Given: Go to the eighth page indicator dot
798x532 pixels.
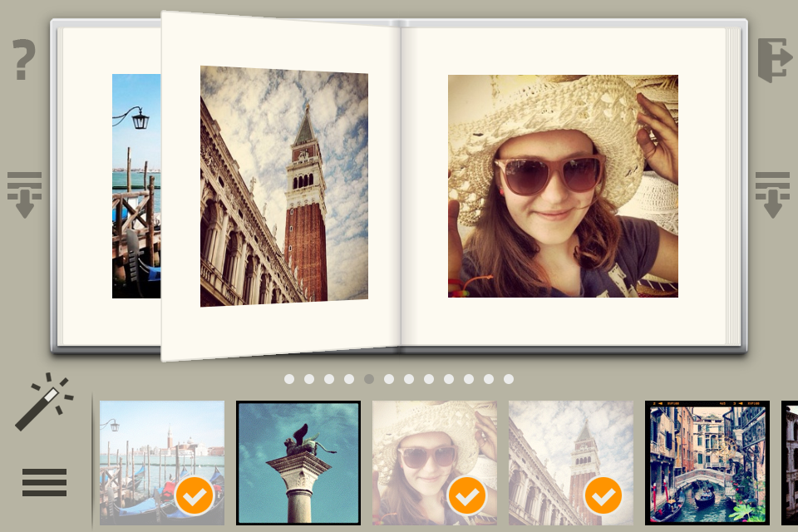Looking at the screenshot, I should tap(429, 379).
